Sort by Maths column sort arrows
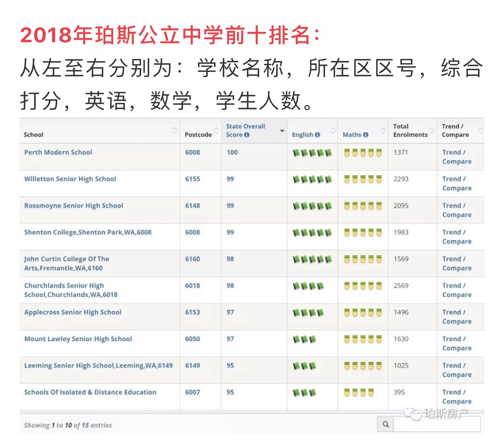 pyautogui.click(x=383, y=131)
